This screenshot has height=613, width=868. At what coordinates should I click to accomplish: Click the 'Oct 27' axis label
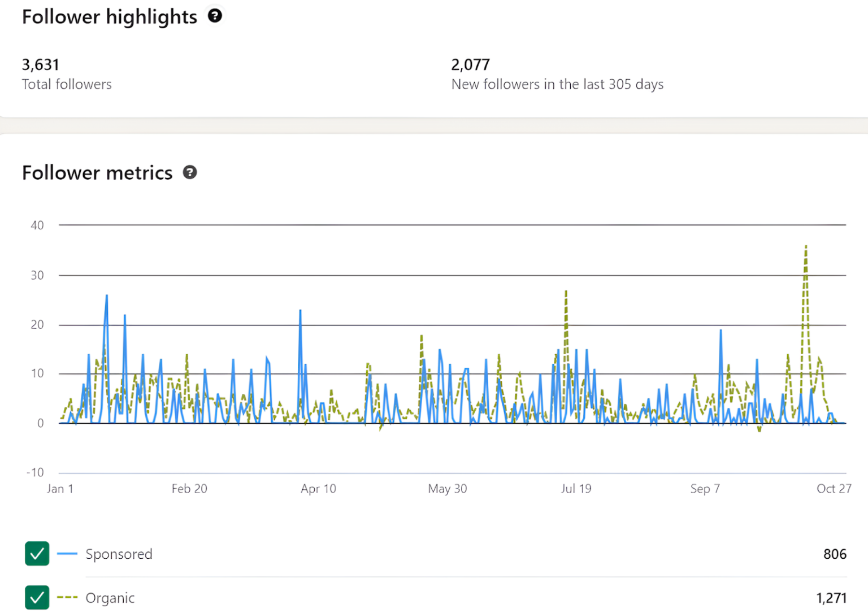point(834,489)
